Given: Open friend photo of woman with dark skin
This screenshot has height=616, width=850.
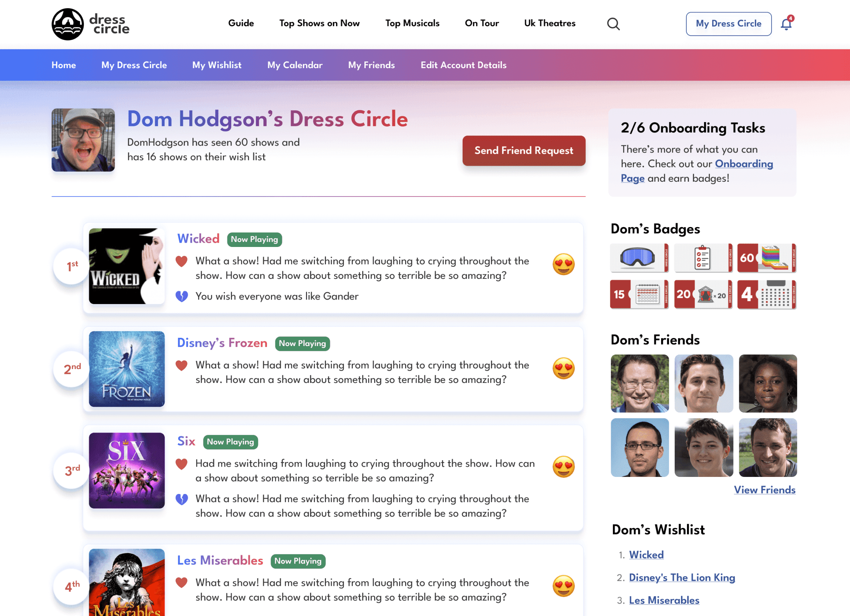Looking at the screenshot, I should (x=768, y=384).
